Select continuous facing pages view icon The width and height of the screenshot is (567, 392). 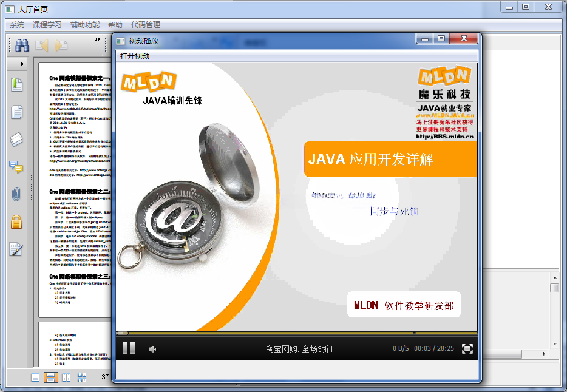(x=82, y=377)
